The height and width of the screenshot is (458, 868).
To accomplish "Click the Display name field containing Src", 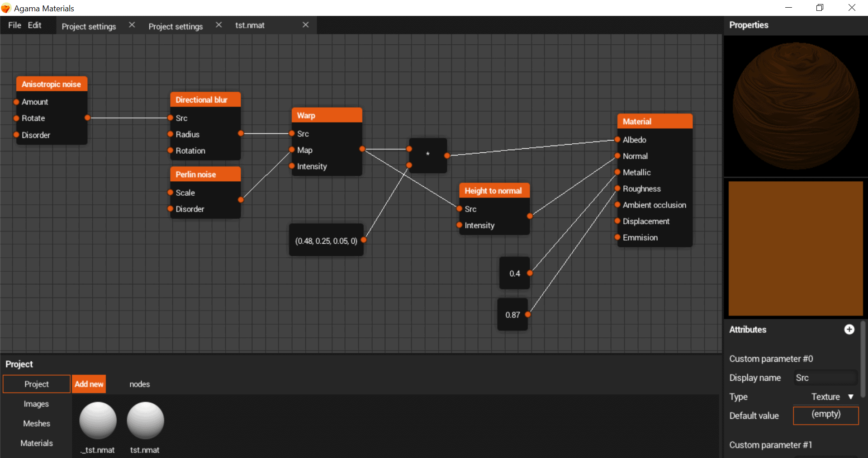I will [825, 378].
